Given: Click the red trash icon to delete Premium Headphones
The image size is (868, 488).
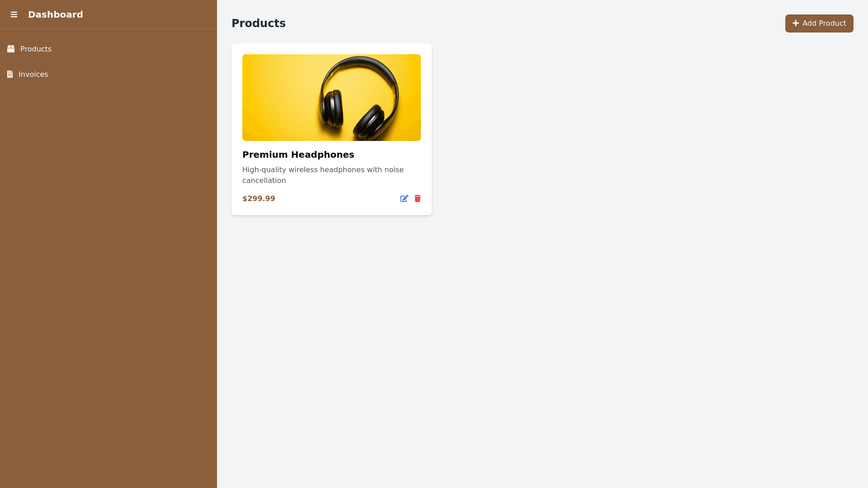Looking at the screenshot, I should tap(417, 198).
